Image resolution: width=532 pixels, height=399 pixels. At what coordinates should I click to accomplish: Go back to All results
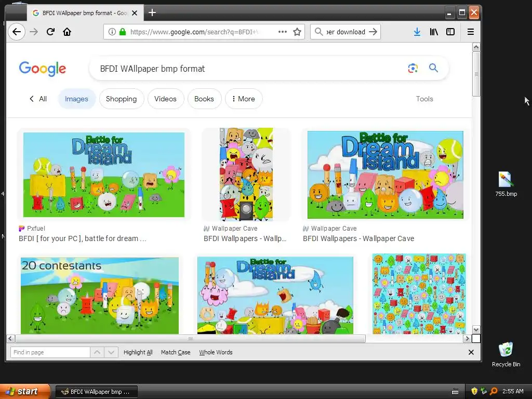tap(38, 99)
